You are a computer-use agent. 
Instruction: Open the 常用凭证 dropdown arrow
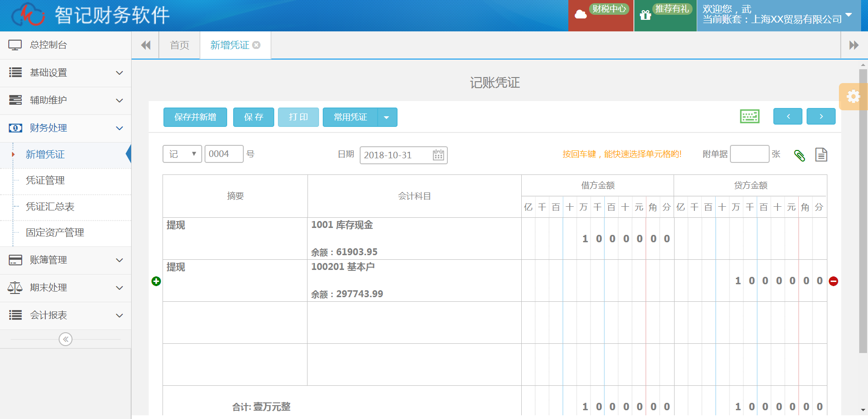pyautogui.click(x=387, y=117)
